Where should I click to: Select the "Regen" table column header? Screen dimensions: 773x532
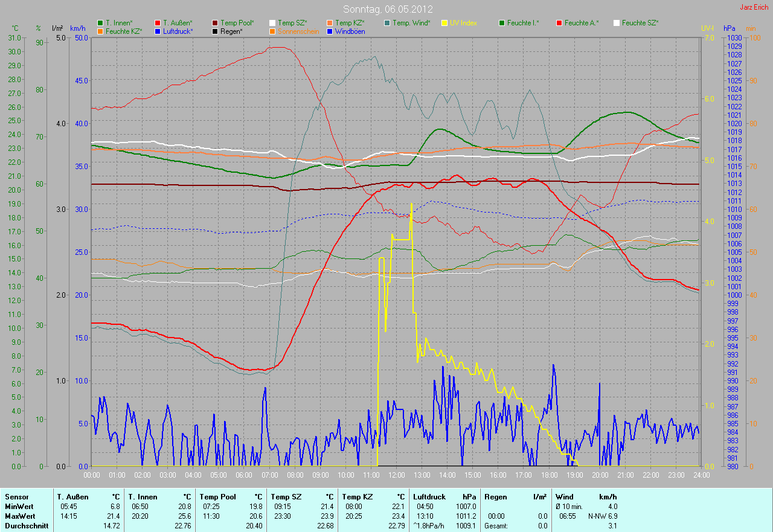coord(496,497)
